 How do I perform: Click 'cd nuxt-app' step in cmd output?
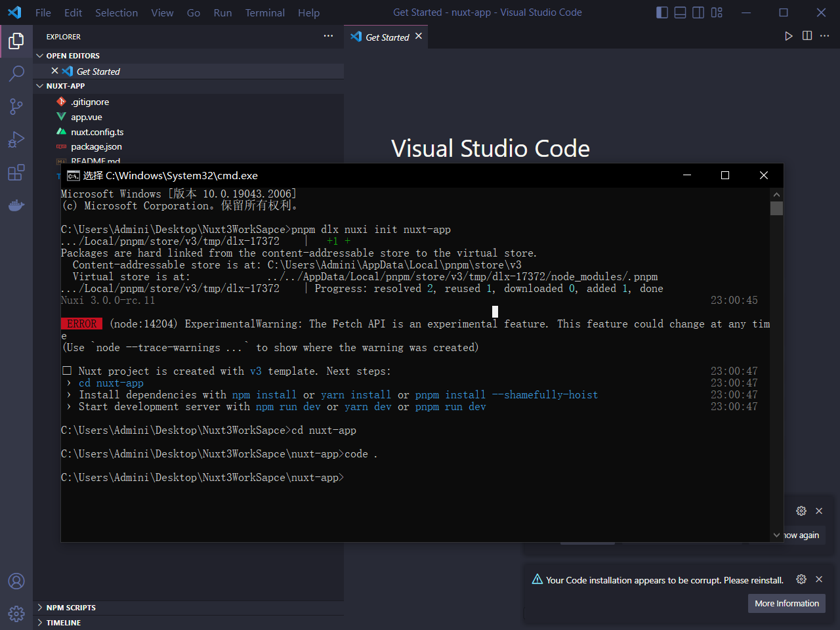pos(111,383)
